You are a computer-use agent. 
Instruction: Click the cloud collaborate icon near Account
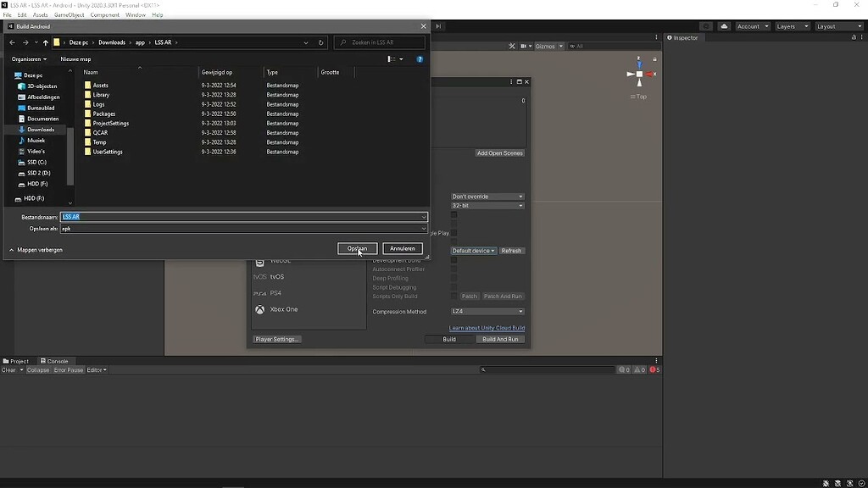(x=725, y=25)
